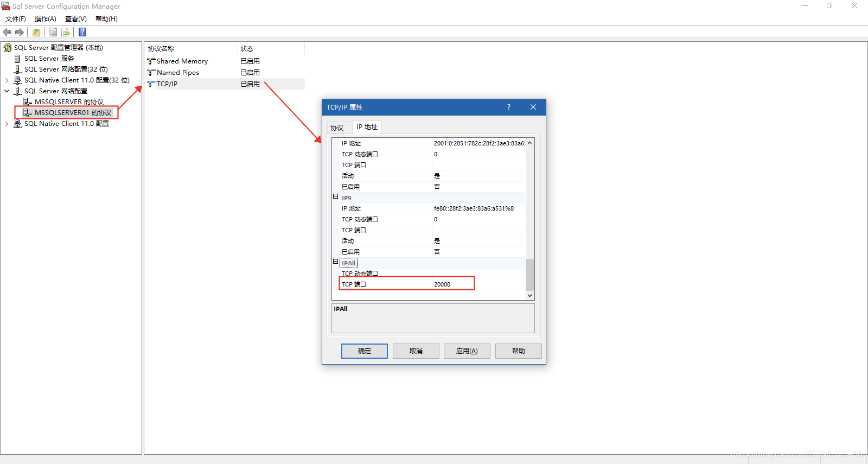Click the SQL Server 服务 server icon
This screenshot has width=868, height=464.
[x=17, y=59]
